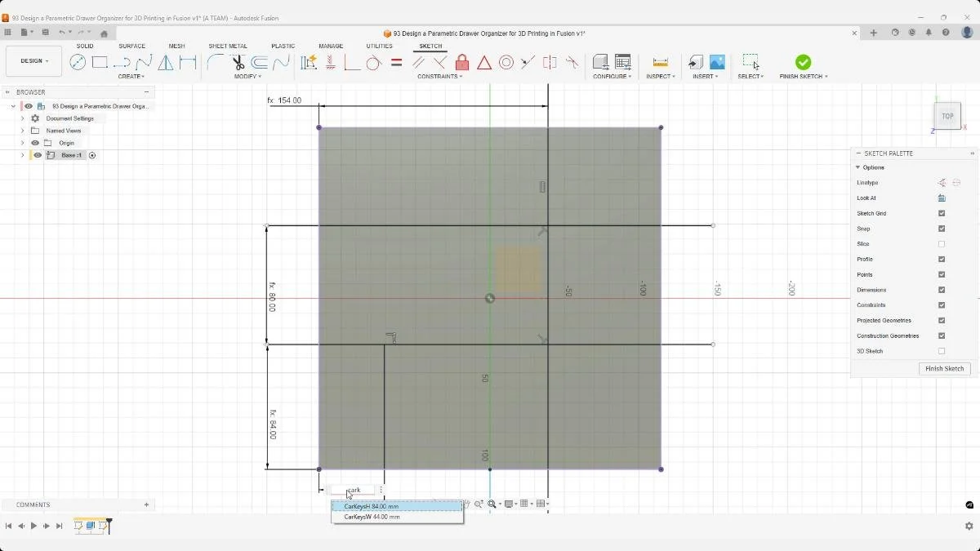Select the Concentric constraint icon
Viewport: 980px width, 551px height.
(x=506, y=62)
